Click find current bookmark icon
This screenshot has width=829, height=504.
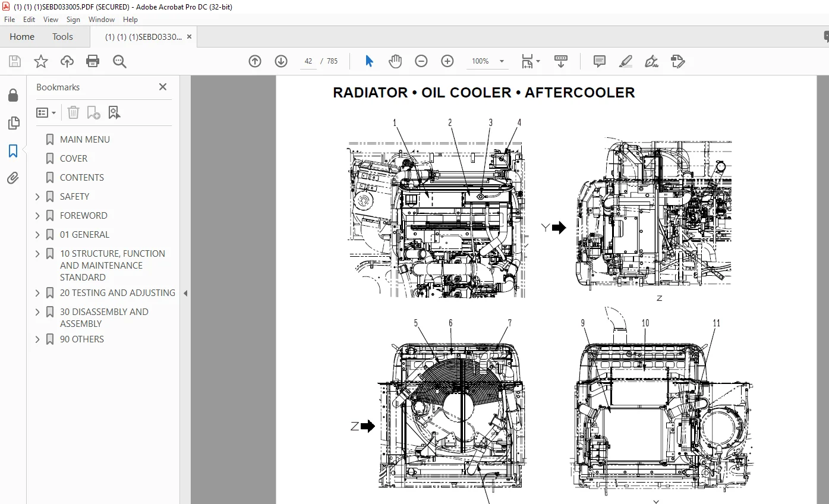pyautogui.click(x=114, y=112)
